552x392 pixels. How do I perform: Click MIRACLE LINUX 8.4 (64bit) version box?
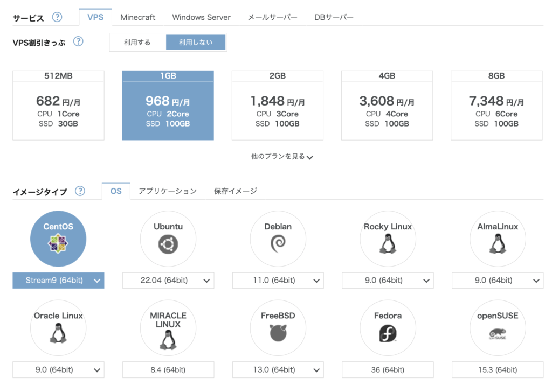point(168,370)
